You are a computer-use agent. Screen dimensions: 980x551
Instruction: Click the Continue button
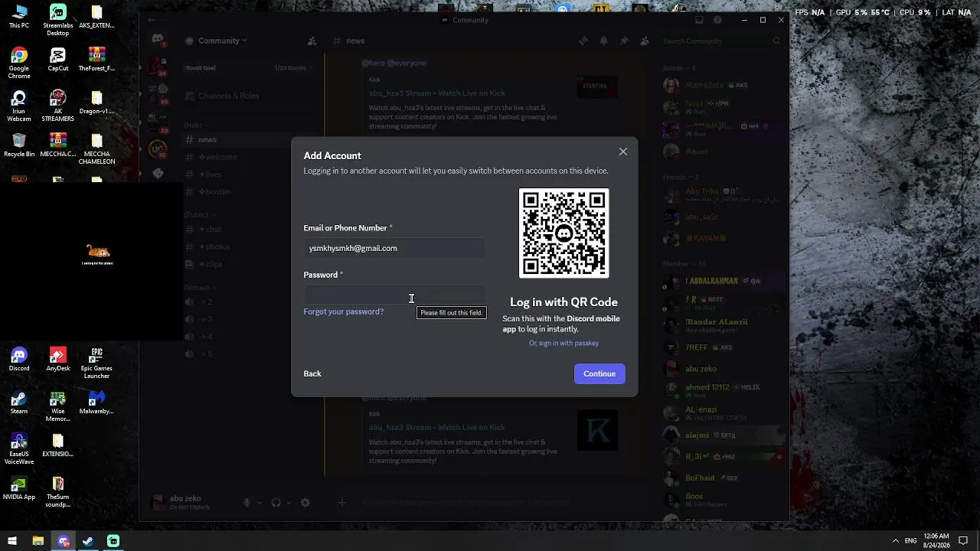(599, 373)
